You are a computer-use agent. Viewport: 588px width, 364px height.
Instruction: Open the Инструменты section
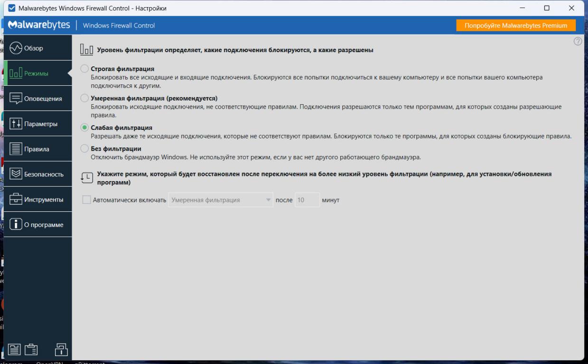[37, 199]
